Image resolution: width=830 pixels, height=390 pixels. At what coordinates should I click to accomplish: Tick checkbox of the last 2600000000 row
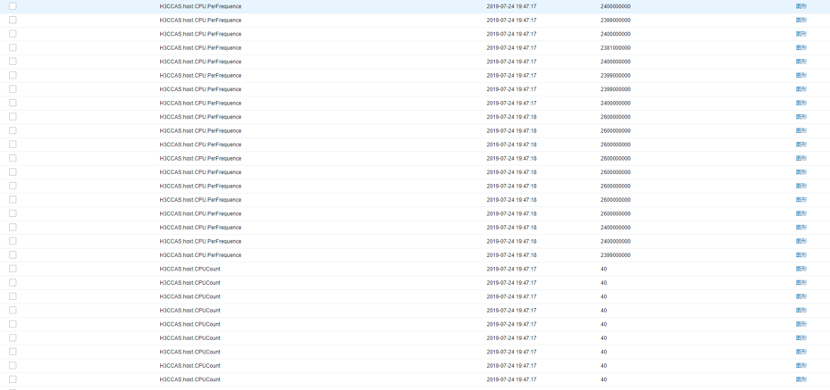pos(13,214)
